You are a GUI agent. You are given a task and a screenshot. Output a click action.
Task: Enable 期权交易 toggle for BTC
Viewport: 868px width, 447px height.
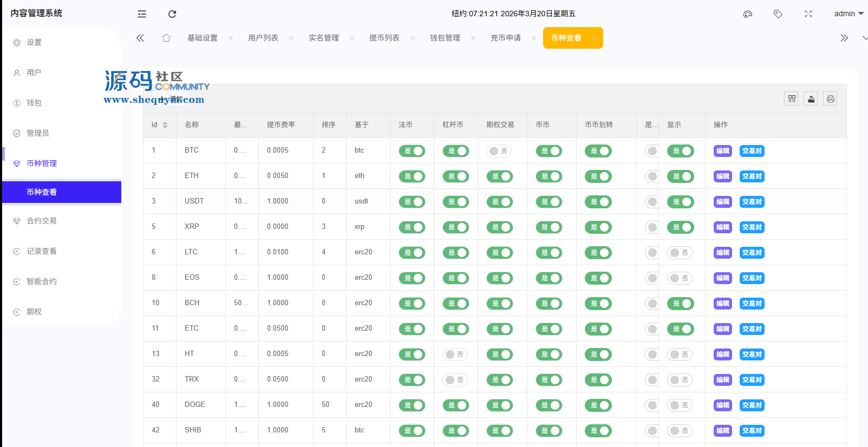(499, 151)
